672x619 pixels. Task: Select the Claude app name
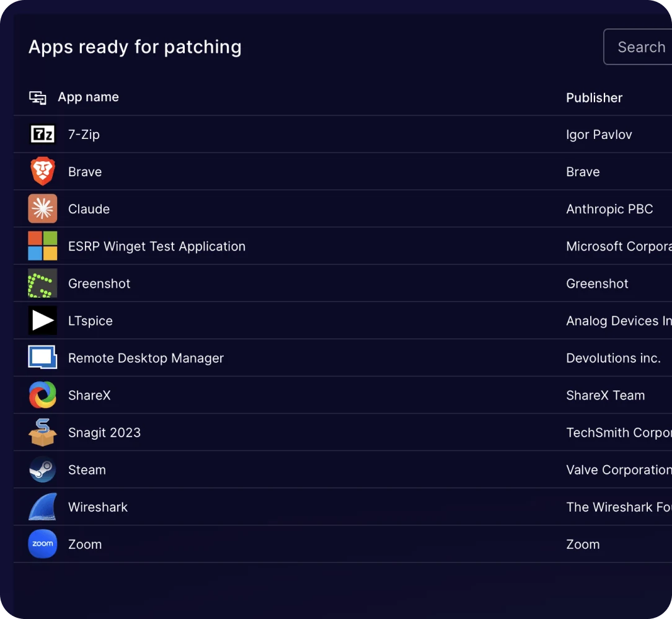(89, 209)
